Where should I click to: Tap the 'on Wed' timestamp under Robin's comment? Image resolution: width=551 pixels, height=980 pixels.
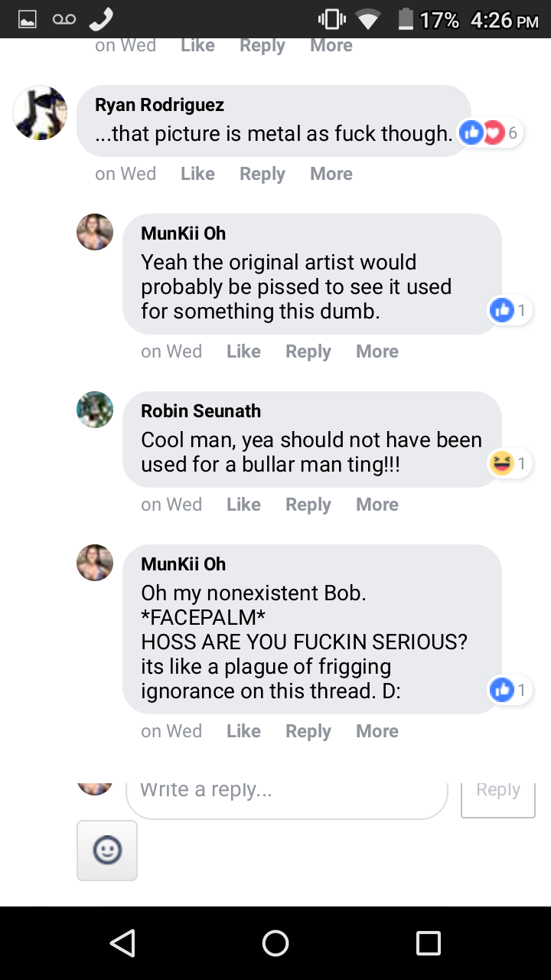click(171, 504)
